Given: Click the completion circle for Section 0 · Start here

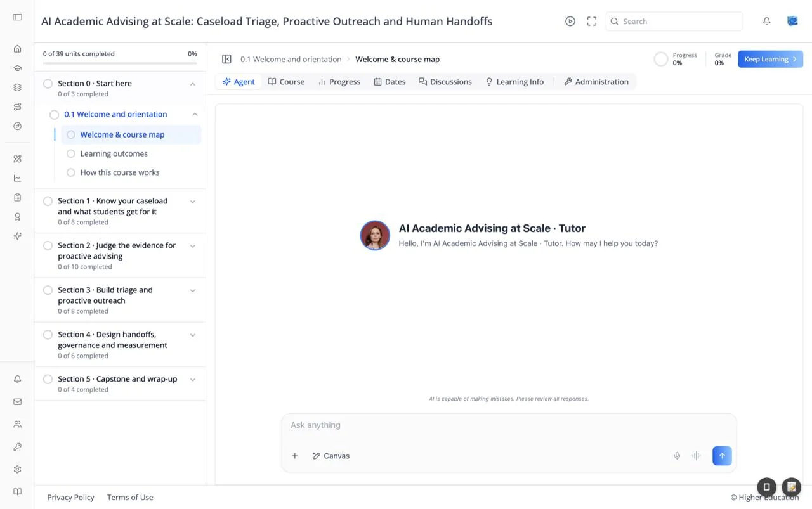Looking at the screenshot, I should [x=48, y=83].
